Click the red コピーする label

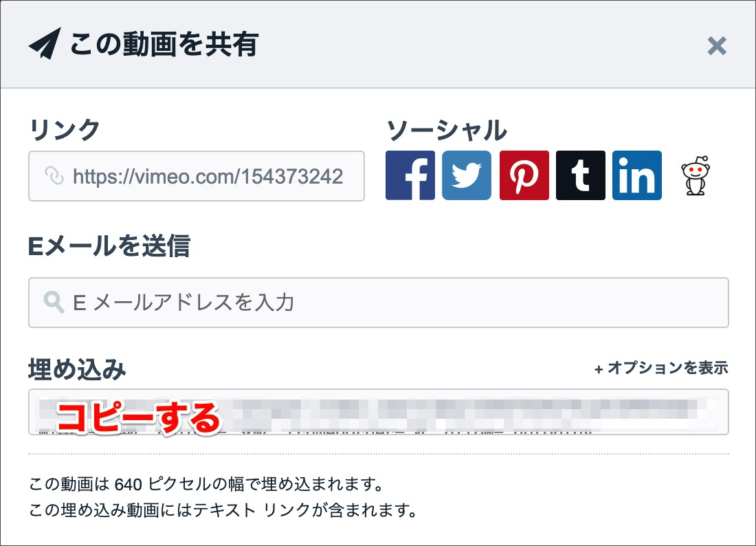coord(138,417)
